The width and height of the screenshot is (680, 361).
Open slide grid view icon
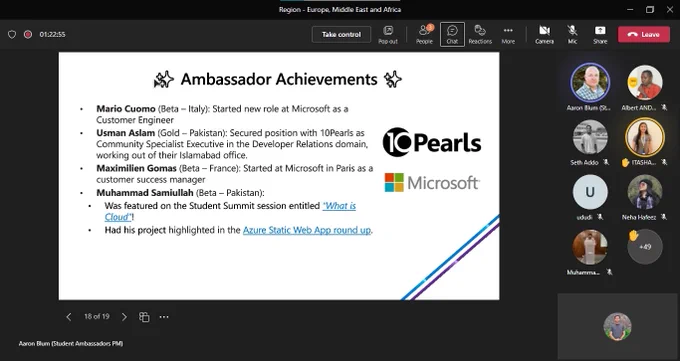(x=144, y=317)
